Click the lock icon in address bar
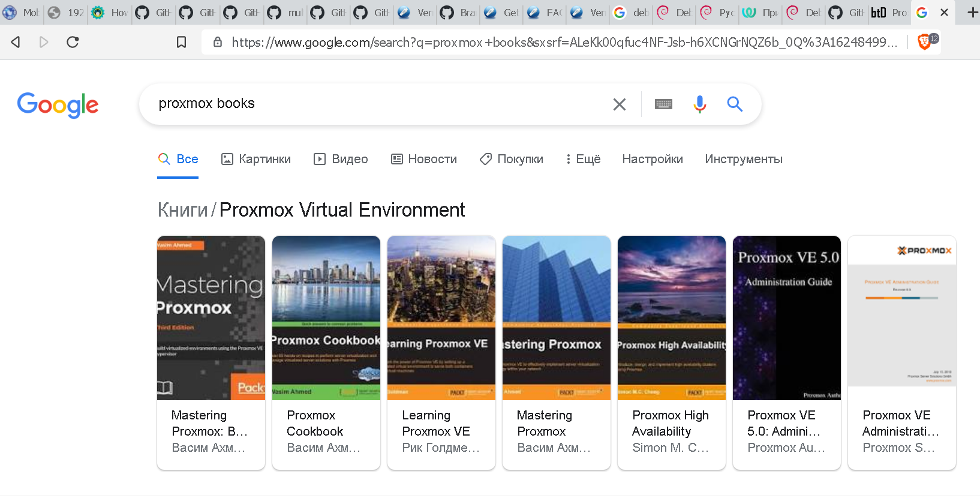 click(x=218, y=42)
